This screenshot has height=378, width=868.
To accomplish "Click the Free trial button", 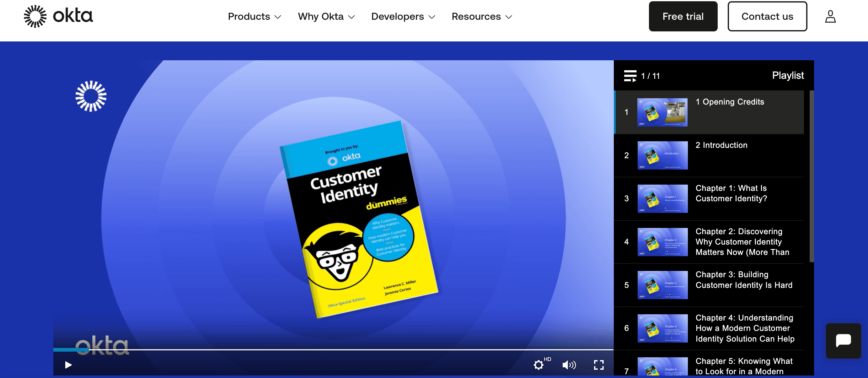I will click(683, 16).
